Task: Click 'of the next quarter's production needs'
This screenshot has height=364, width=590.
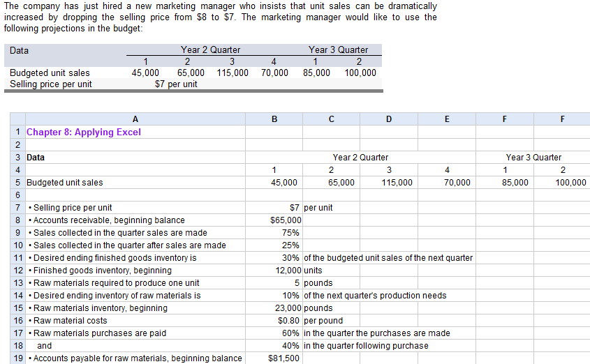Action: (375, 296)
